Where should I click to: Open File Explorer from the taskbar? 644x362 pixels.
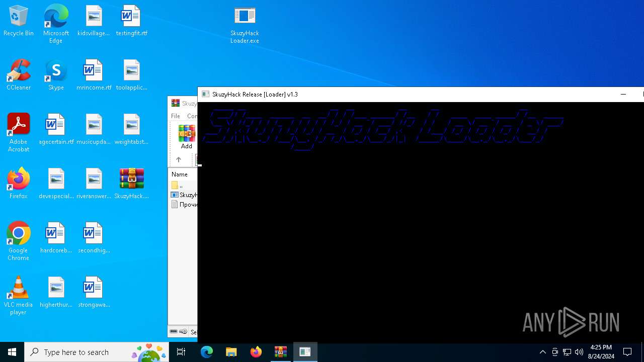click(231, 352)
